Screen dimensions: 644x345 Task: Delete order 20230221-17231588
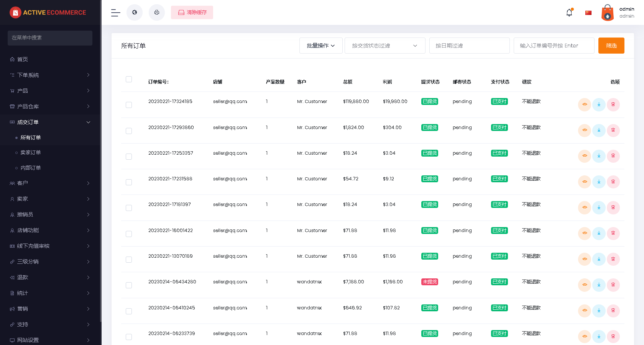pos(613,182)
